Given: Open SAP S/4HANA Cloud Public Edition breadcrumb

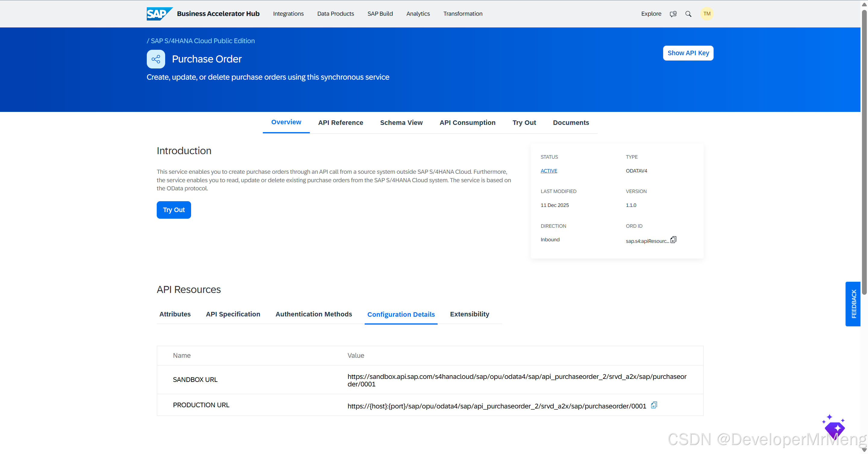Looking at the screenshot, I should tap(203, 41).
